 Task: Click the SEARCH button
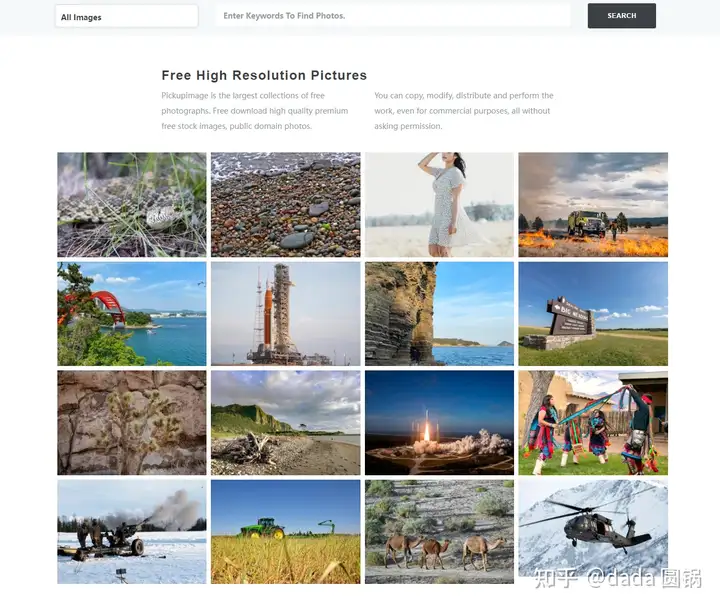[622, 16]
